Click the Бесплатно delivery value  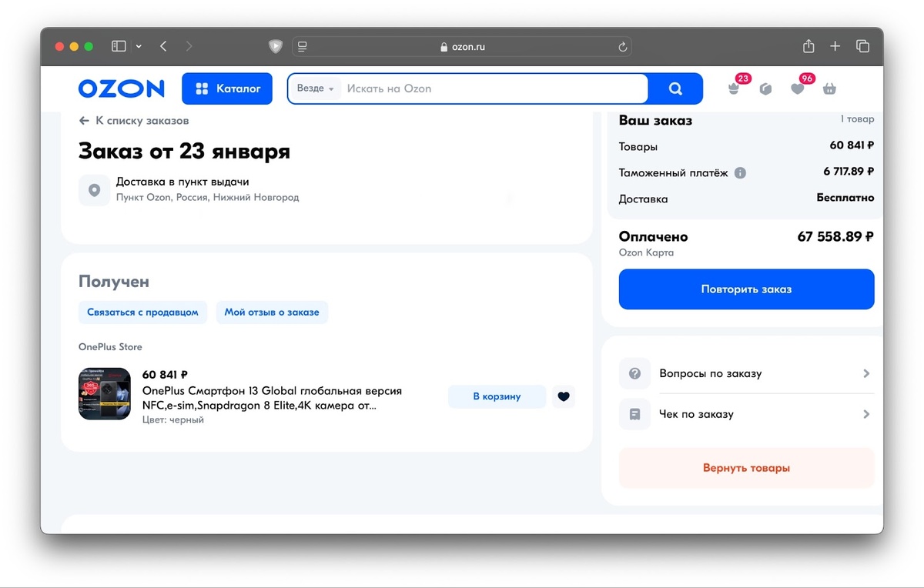pyautogui.click(x=845, y=198)
